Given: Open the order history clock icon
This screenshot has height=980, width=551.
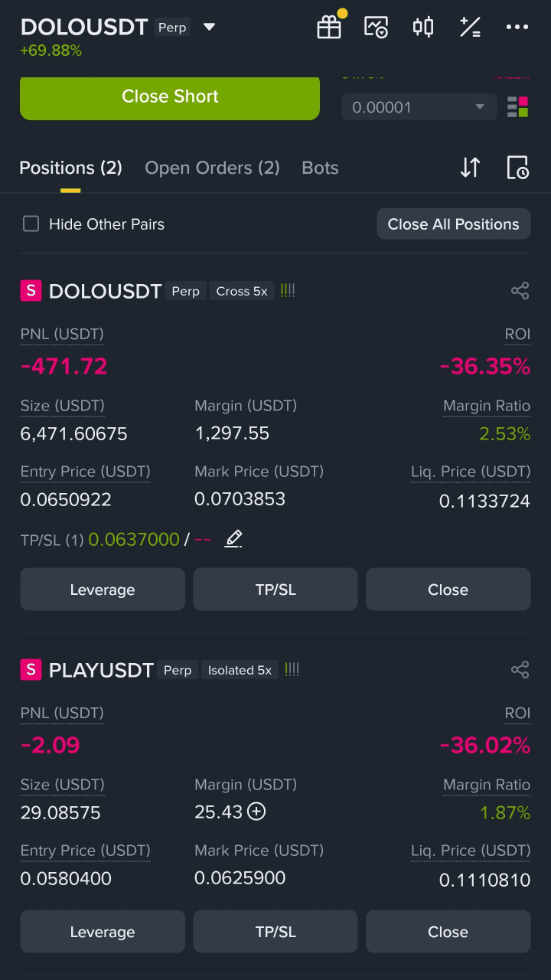Looking at the screenshot, I should point(518,168).
